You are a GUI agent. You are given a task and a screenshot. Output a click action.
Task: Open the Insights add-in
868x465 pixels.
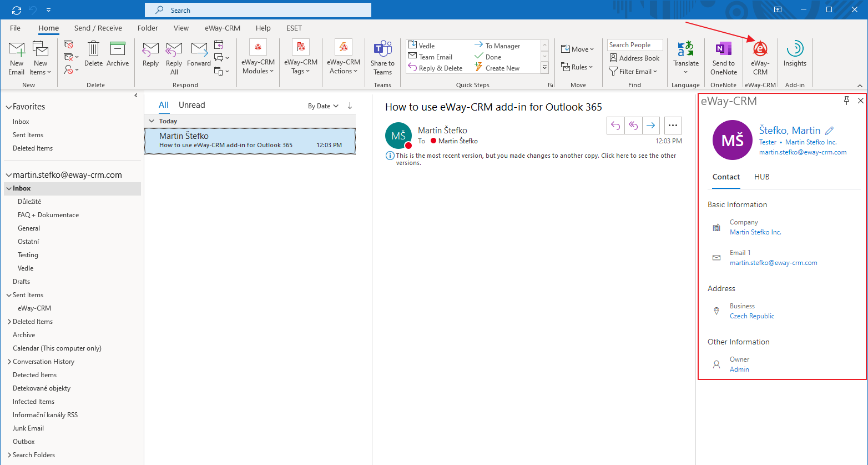(795, 54)
